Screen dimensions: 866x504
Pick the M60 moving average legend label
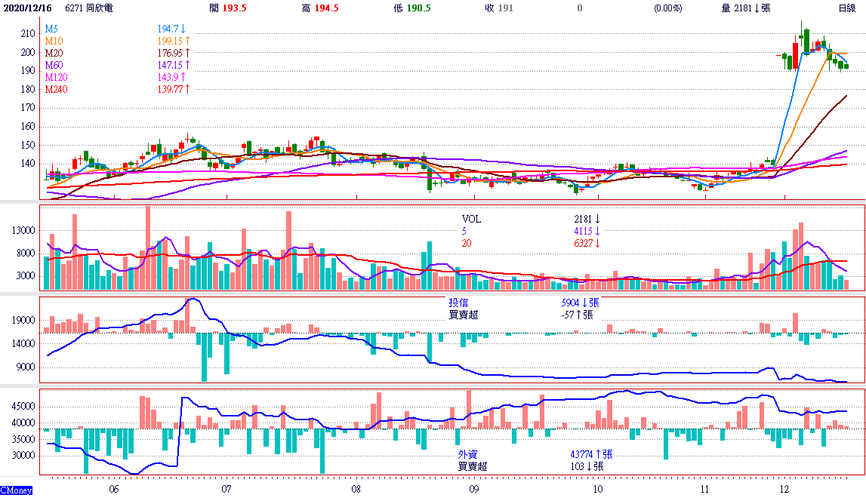pos(53,66)
